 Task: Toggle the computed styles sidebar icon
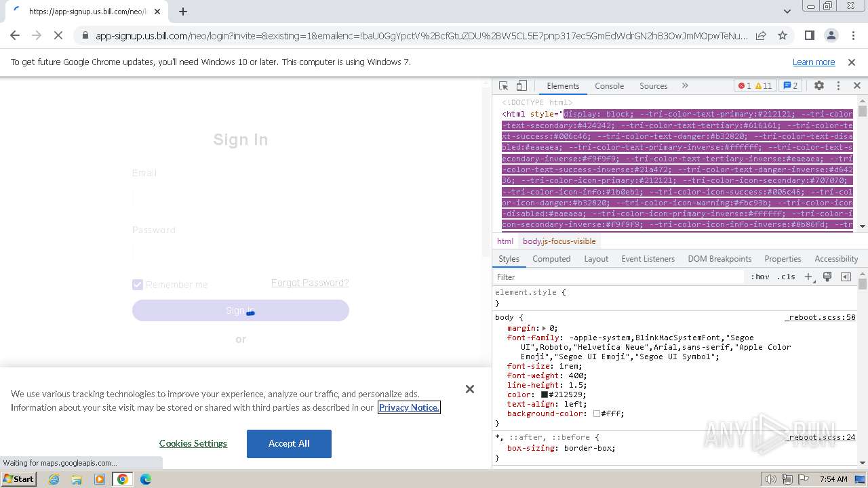[846, 277]
